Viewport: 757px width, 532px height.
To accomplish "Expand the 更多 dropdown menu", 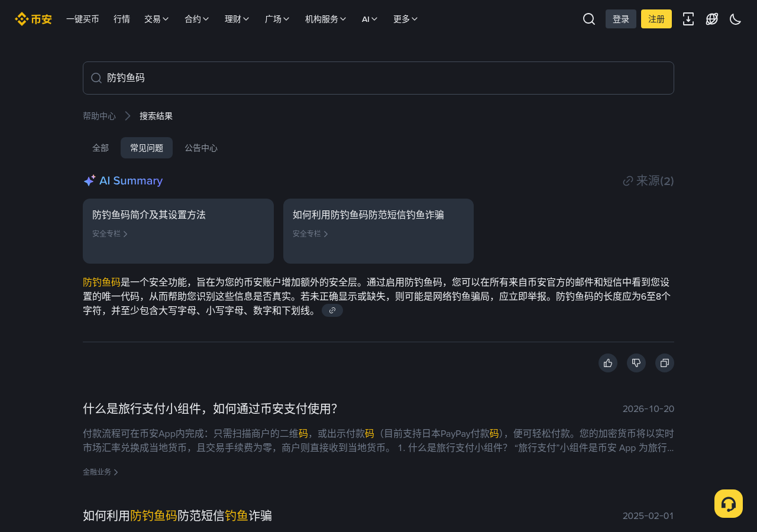I will pyautogui.click(x=406, y=19).
